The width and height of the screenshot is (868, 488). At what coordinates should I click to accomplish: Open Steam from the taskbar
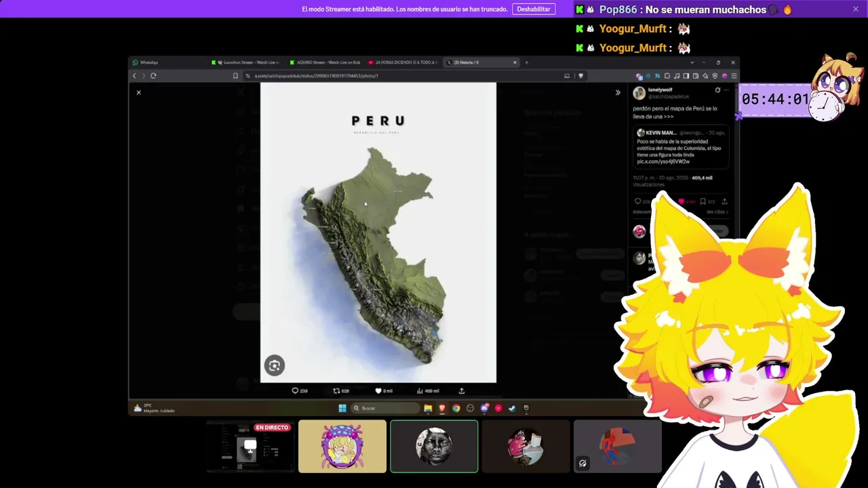pyautogui.click(x=512, y=408)
